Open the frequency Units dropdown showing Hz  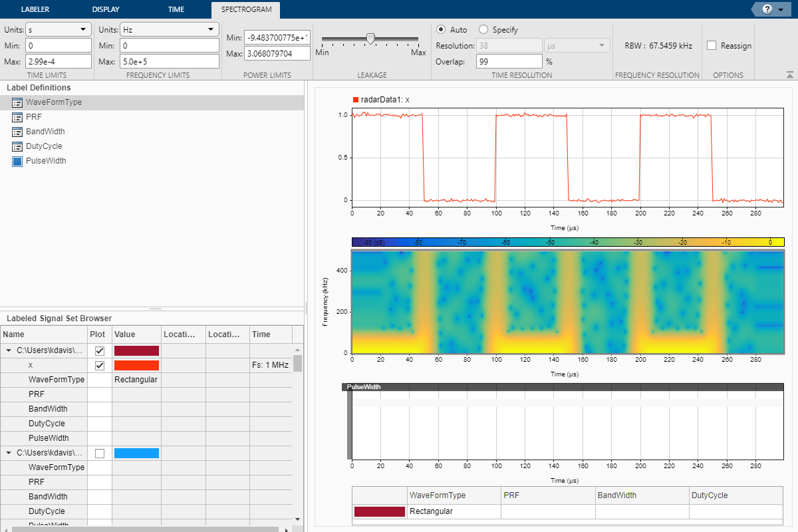[x=169, y=30]
